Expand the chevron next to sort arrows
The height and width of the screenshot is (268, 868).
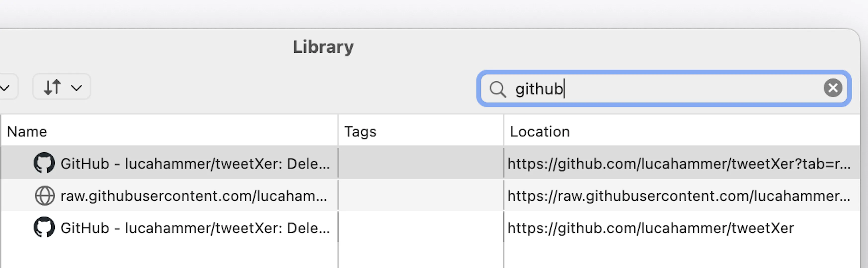point(77,88)
